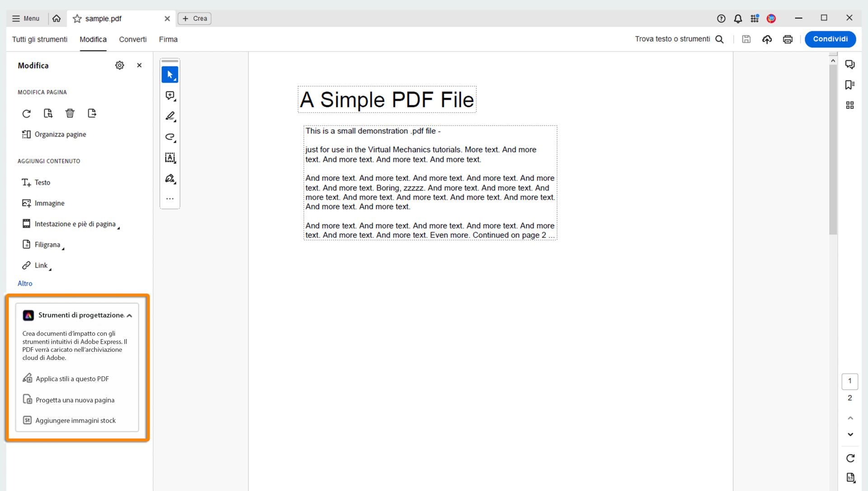Click the blue Condividi button
Image resolution: width=868 pixels, height=491 pixels.
[x=830, y=39]
